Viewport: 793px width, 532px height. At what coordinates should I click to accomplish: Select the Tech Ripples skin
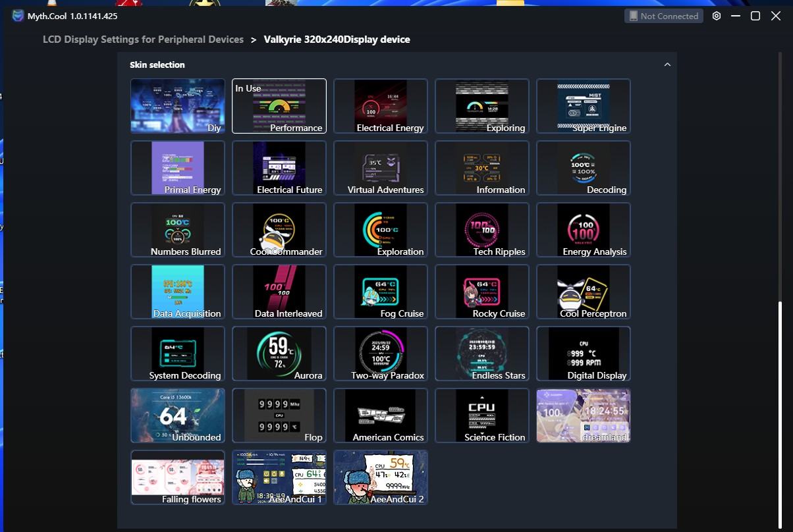[x=481, y=230]
